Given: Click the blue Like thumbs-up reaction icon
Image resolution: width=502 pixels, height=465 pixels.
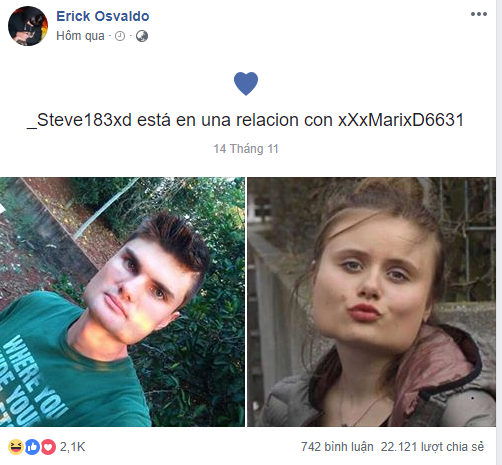Looking at the screenshot, I should click(x=32, y=447).
